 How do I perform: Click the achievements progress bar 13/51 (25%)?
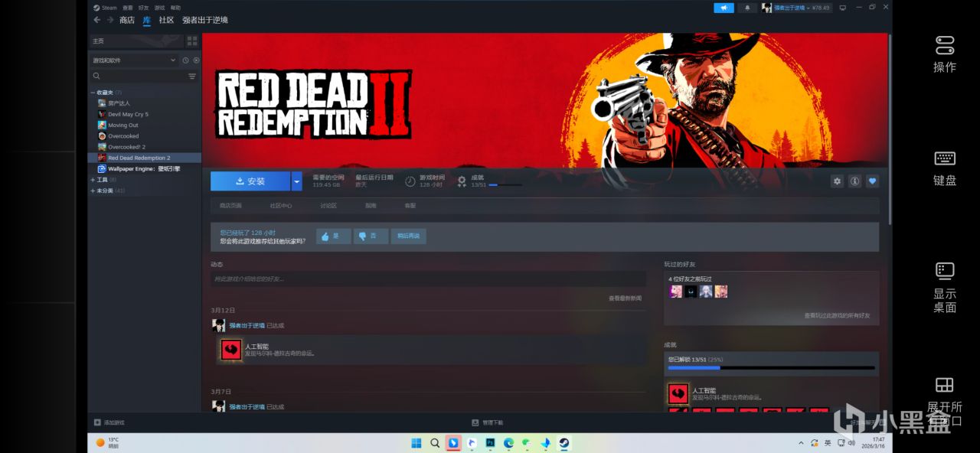pos(771,368)
